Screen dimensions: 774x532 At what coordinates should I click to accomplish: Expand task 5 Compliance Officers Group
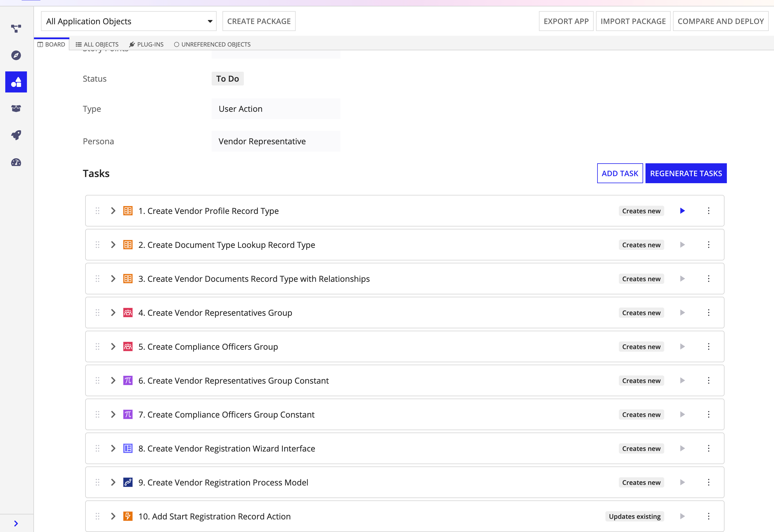coord(113,347)
